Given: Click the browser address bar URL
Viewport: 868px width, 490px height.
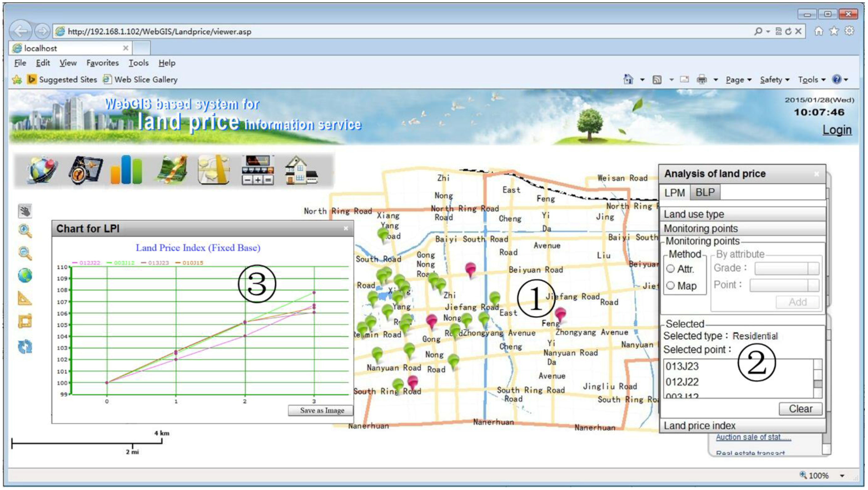Looking at the screenshot, I should coord(160,31).
